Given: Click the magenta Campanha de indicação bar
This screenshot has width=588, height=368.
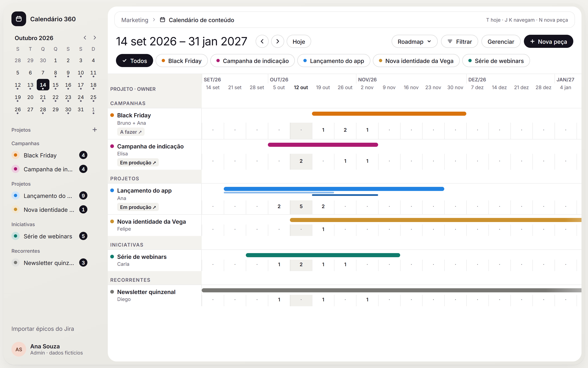Looking at the screenshot, I should click(x=323, y=145).
